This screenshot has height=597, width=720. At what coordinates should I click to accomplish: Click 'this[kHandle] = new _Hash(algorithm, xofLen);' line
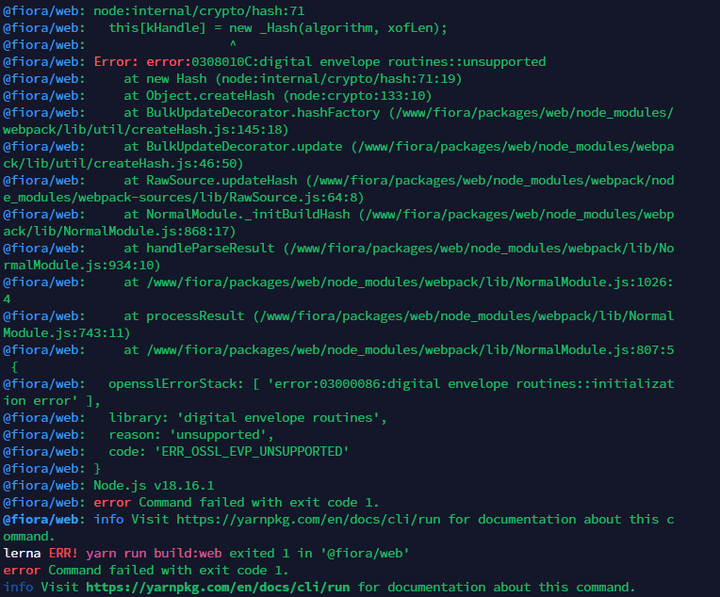point(278,28)
